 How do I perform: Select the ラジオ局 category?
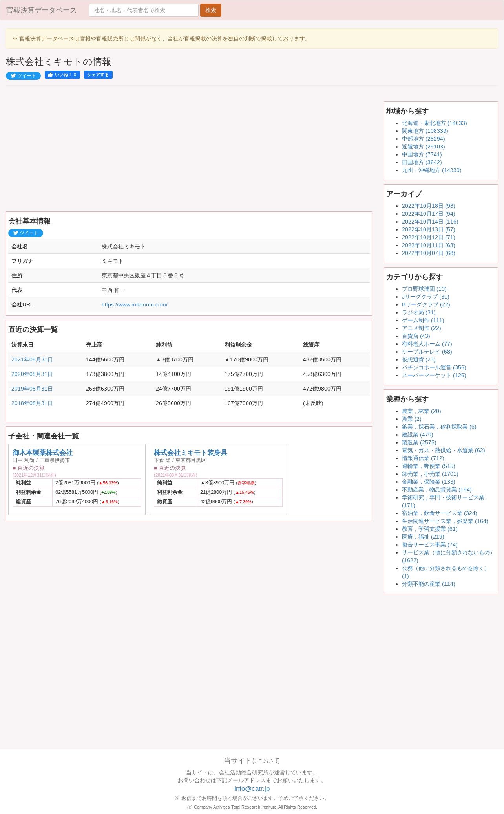418,312
